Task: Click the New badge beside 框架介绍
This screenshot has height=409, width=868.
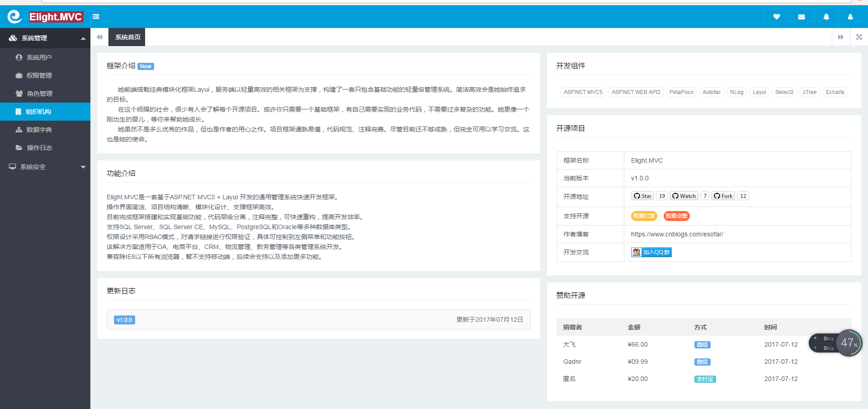Action: (x=146, y=66)
